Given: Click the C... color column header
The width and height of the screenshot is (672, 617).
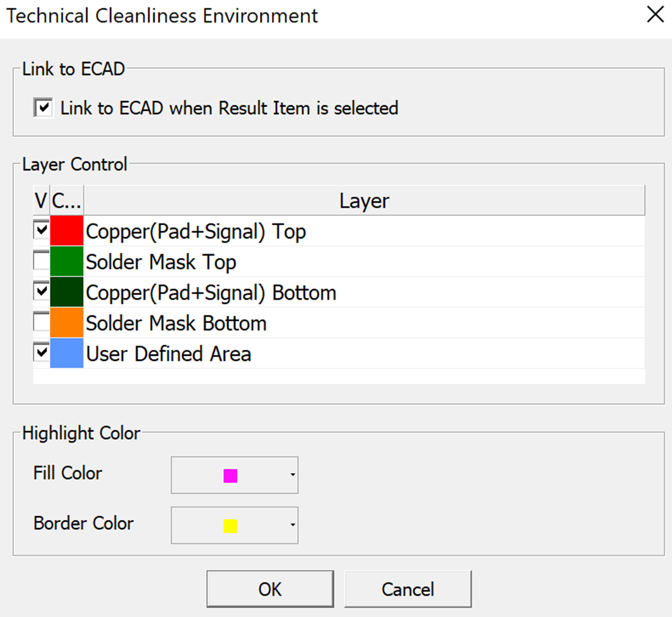Looking at the screenshot, I should tap(67, 201).
